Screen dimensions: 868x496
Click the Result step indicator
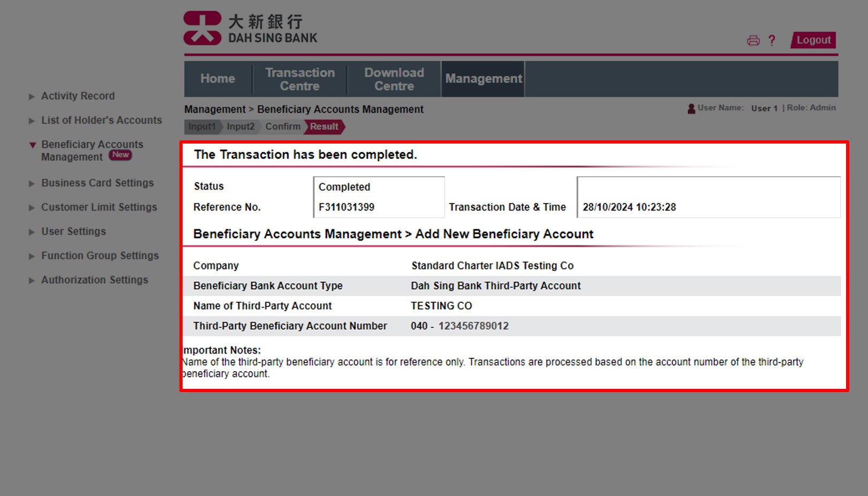[324, 127]
